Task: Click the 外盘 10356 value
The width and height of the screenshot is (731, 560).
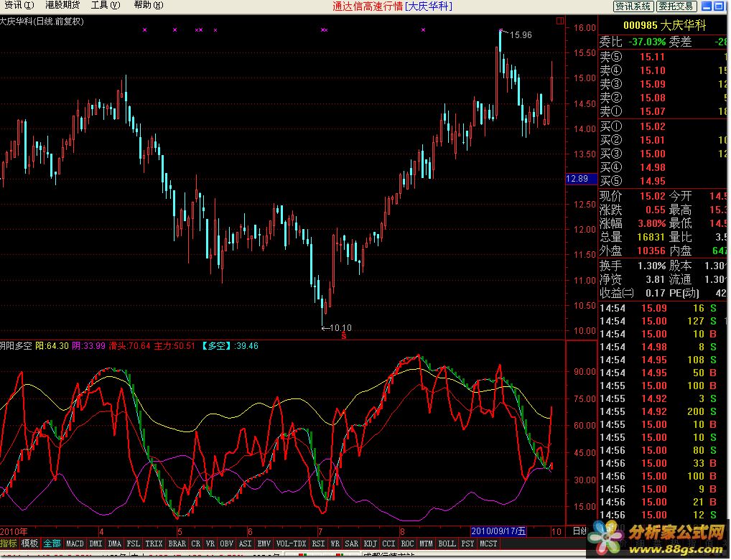Action: click(651, 251)
